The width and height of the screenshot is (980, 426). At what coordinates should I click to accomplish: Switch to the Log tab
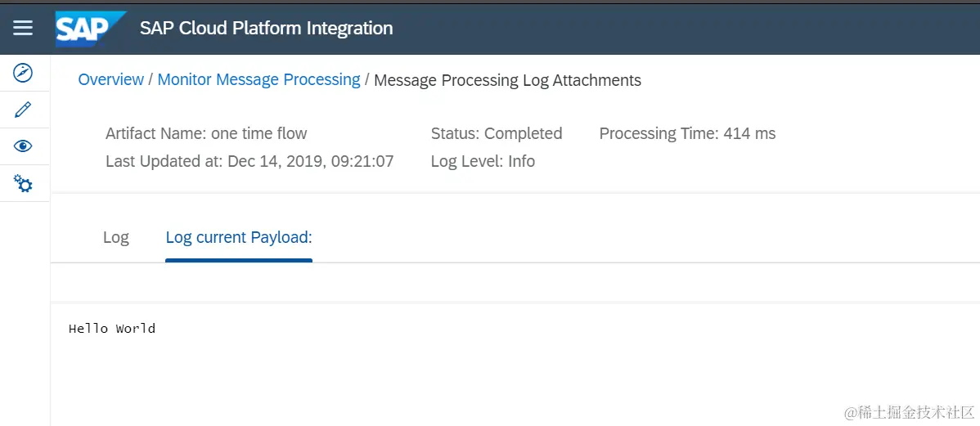tap(115, 237)
